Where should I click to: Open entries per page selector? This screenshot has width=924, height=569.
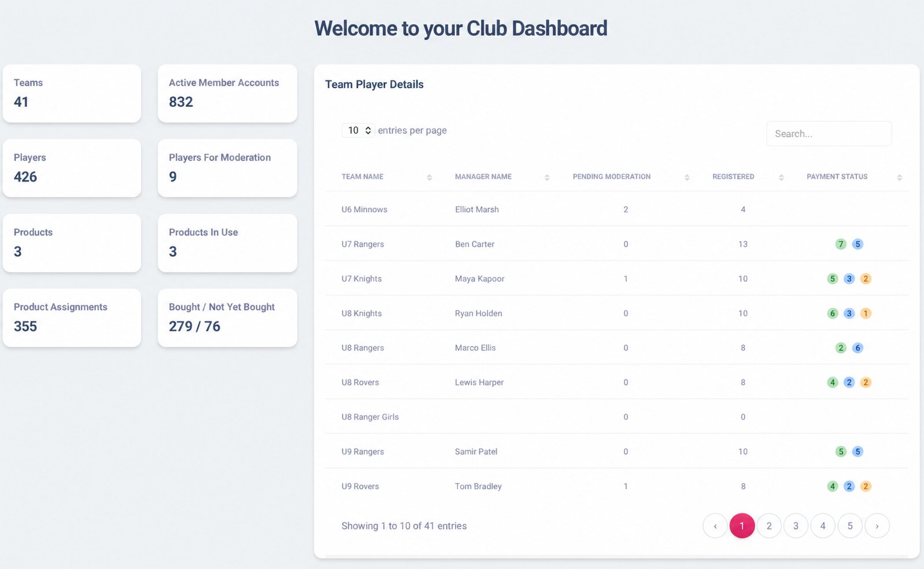tap(358, 131)
